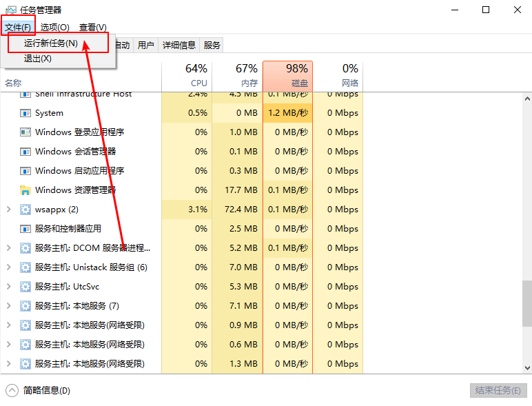Expand the 服务主机: 本地服务 (7) group
The width and height of the screenshot is (532, 406).
(x=8, y=306)
